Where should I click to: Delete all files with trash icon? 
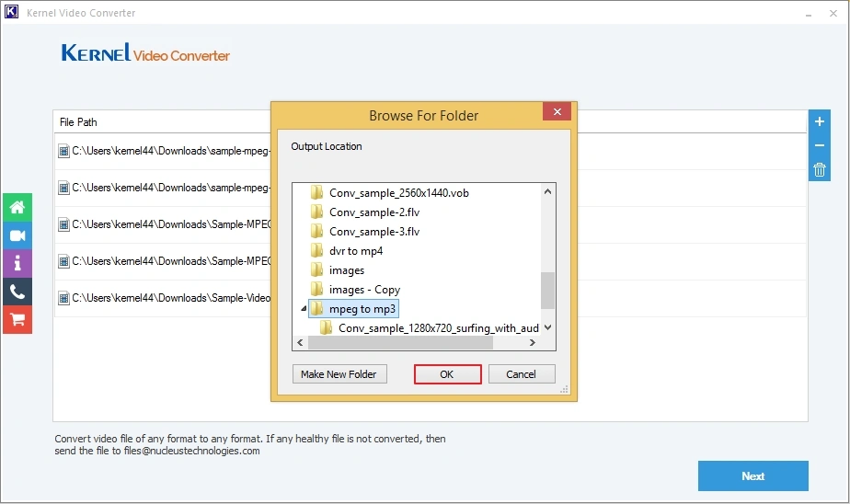(819, 169)
